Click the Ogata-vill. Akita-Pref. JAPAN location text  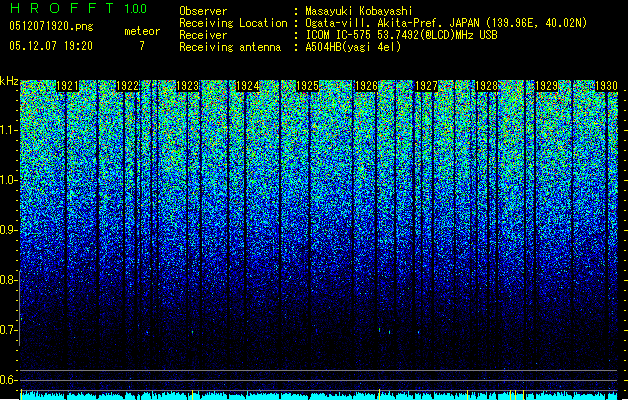click(446, 23)
